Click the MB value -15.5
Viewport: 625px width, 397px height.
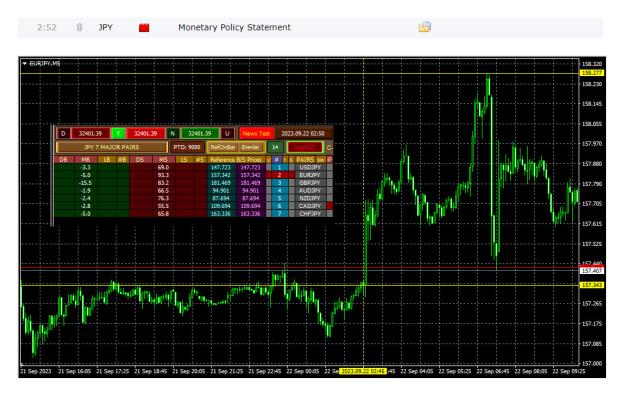coord(85,183)
